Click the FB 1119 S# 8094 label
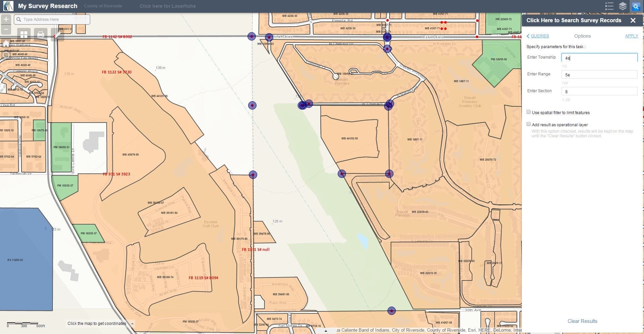Screen dimensions: 644x334 pyautogui.click(x=203, y=278)
